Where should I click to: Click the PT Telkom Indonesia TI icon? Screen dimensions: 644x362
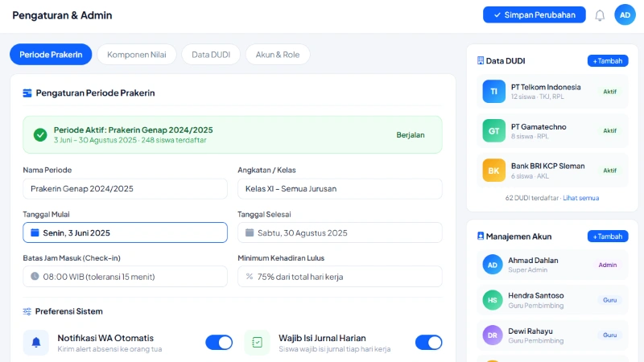494,92
